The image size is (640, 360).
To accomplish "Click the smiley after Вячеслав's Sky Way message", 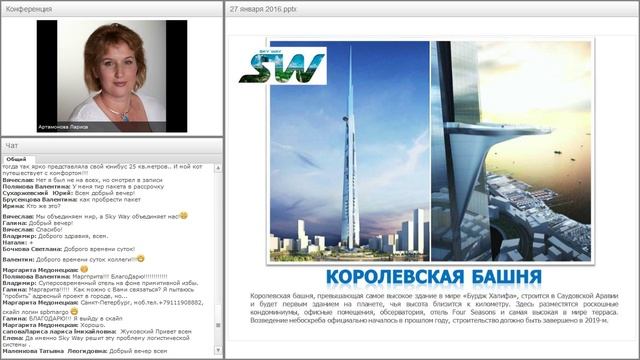I will coord(184,215).
